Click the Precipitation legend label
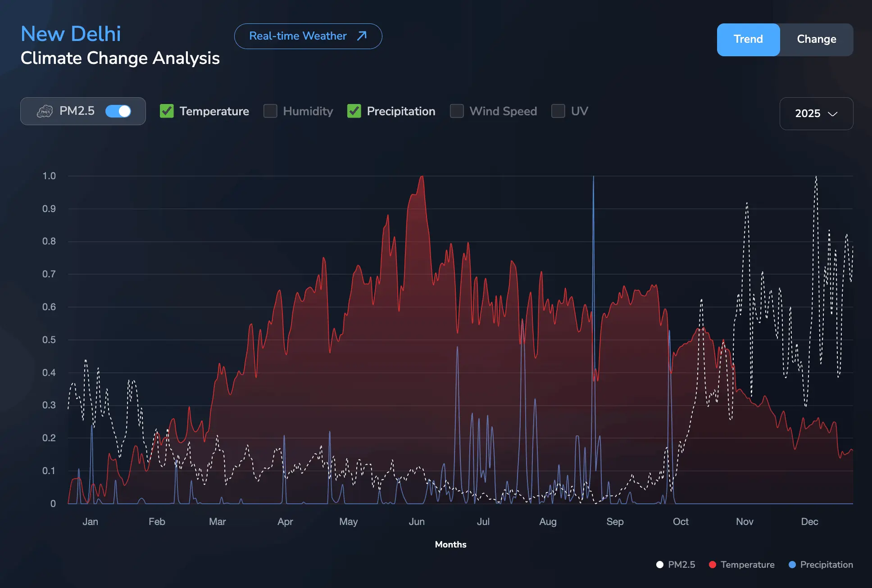The image size is (872, 588). tap(826, 565)
